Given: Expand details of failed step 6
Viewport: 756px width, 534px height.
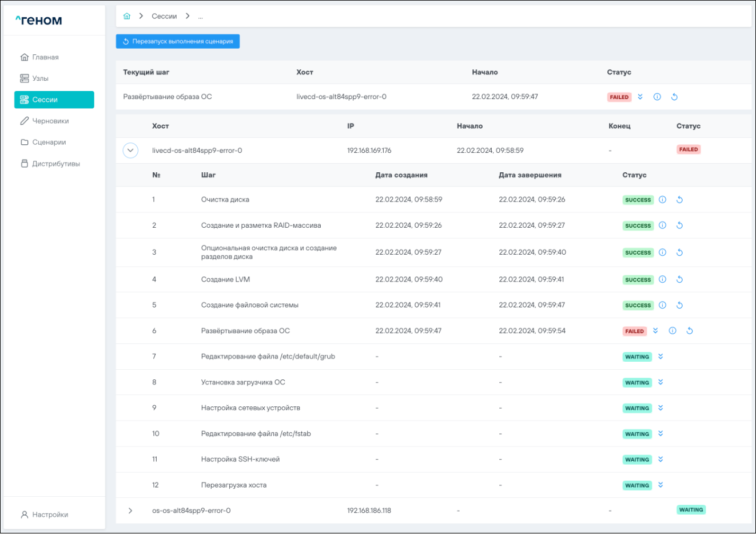Looking at the screenshot, I should click(655, 331).
